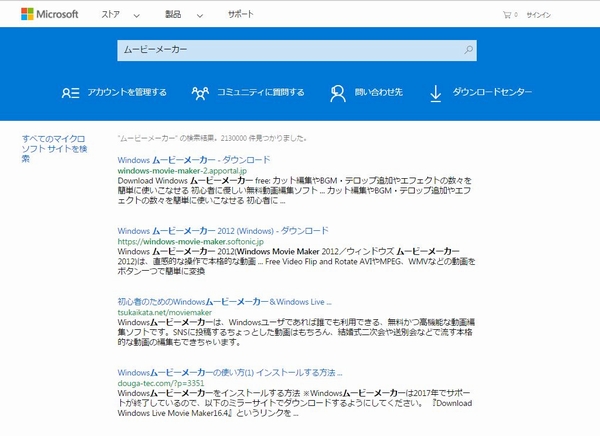Click windows-movie-maker.softonic.jp URL text
The height and width of the screenshot is (436, 600).
[191, 242]
